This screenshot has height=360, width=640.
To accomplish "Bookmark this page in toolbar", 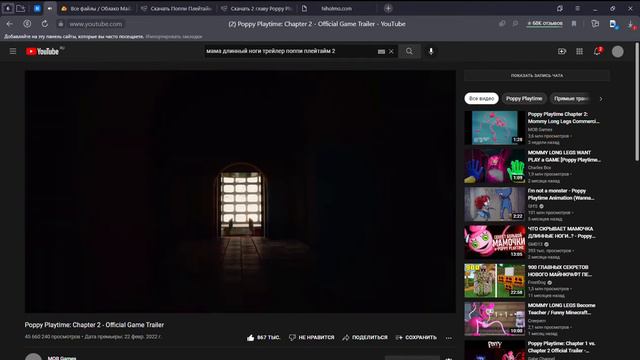I will pos(574,24).
